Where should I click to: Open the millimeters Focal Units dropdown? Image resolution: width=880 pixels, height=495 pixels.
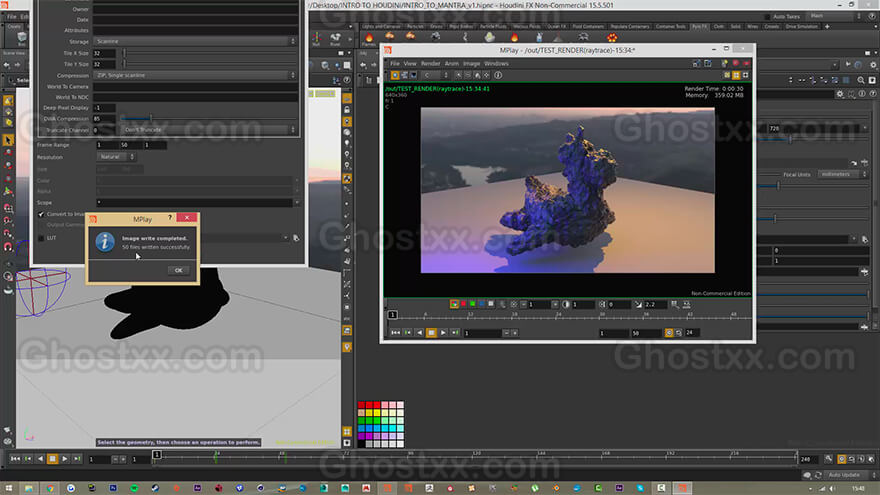[x=842, y=175]
